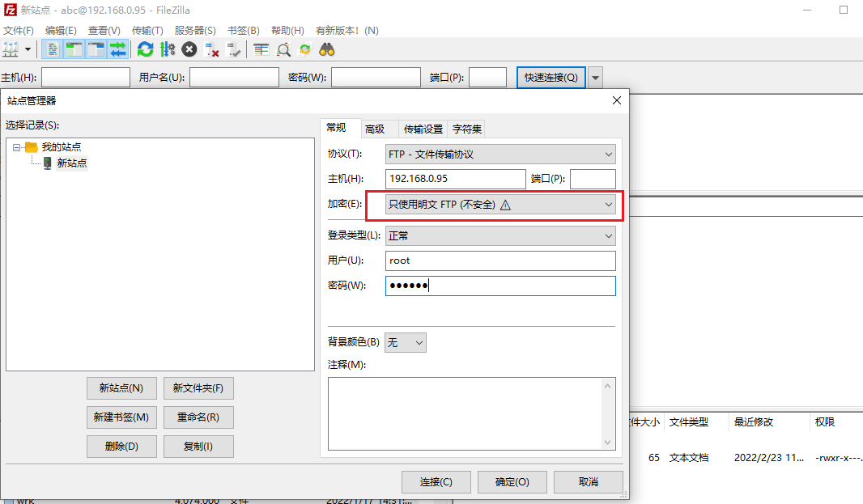
Task: Toggle message log display icon
Action: coord(53,49)
